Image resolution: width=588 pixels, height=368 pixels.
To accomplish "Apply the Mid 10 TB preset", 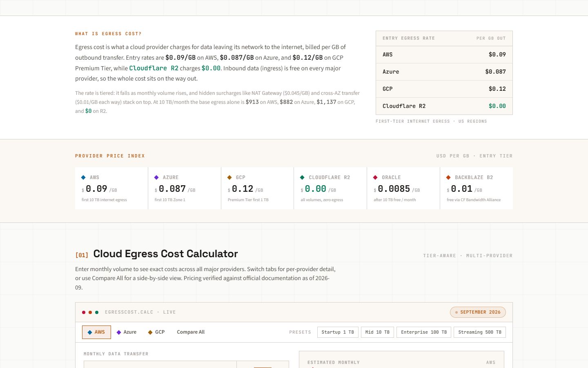I will [x=377, y=332].
